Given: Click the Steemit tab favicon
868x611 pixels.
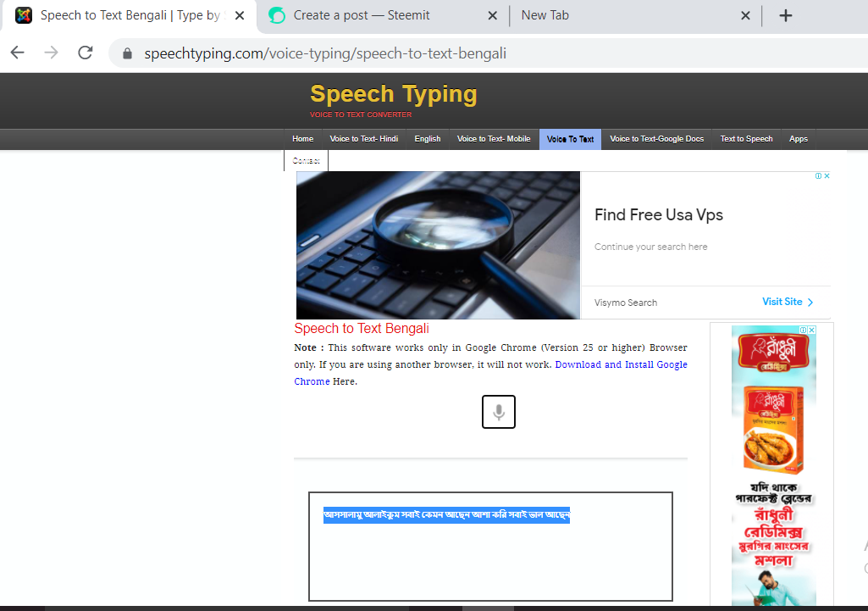Looking at the screenshot, I should pos(277,15).
